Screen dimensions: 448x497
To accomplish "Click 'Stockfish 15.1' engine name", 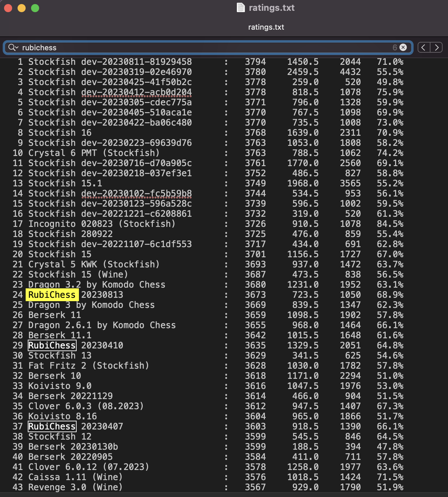I will coord(65,183).
